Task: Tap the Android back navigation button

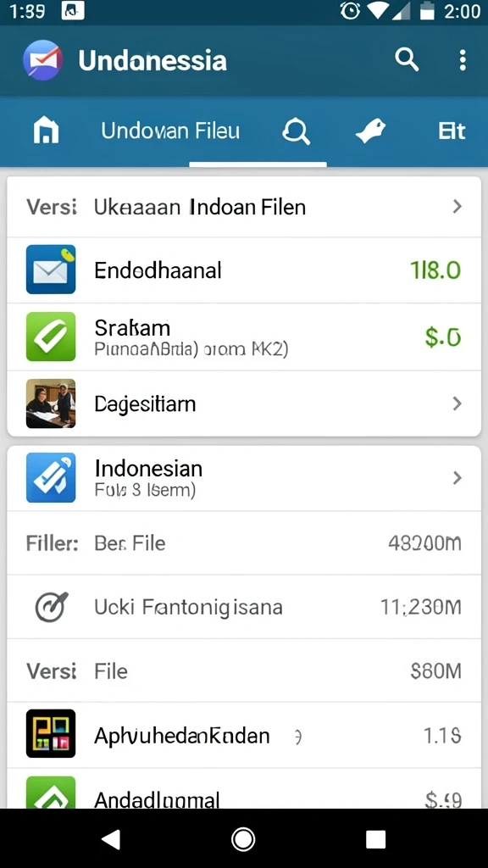Action: click(111, 840)
